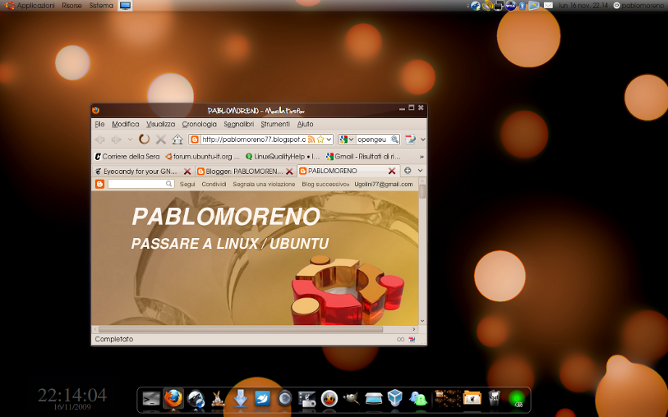Open the network globe tray icon
This screenshot has width=668, height=417.
point(475,6)
